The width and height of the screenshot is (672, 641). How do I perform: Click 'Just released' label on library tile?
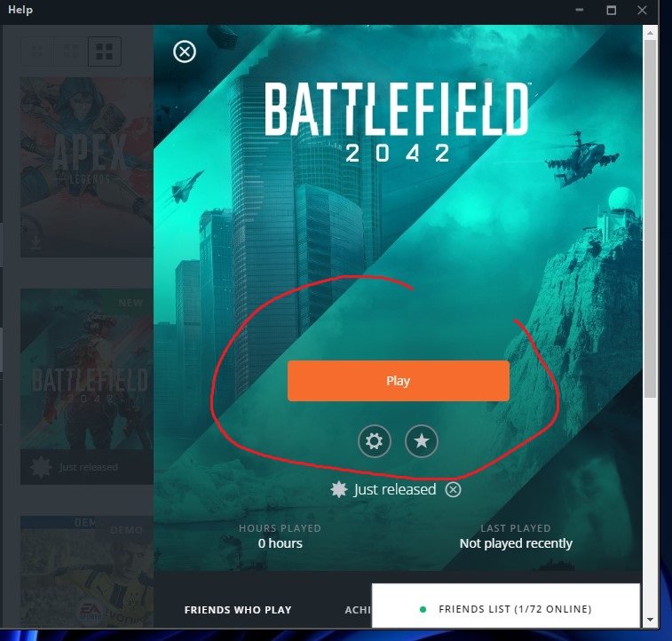pyautogui.click(x=88, y=467)
